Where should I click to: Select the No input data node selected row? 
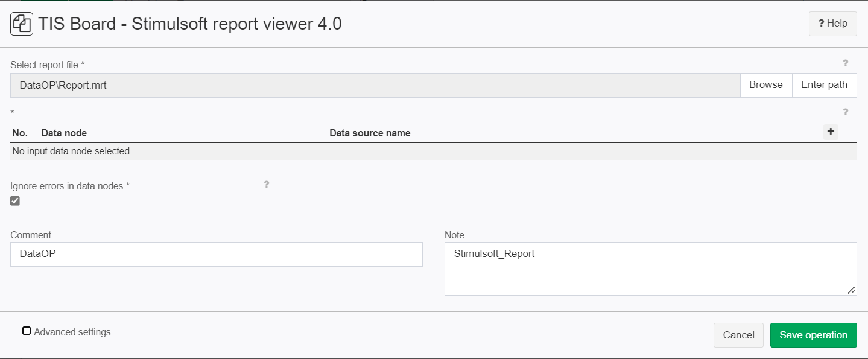tap(434, 151)
